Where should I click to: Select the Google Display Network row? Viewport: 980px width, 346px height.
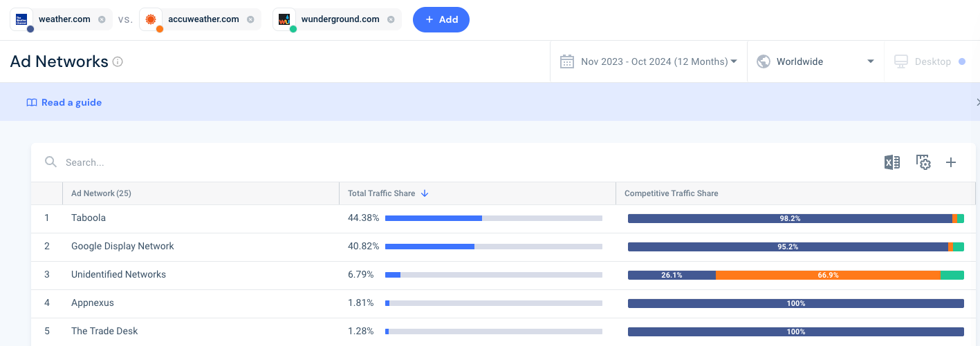pyautogui.click(x=503, y=247)
